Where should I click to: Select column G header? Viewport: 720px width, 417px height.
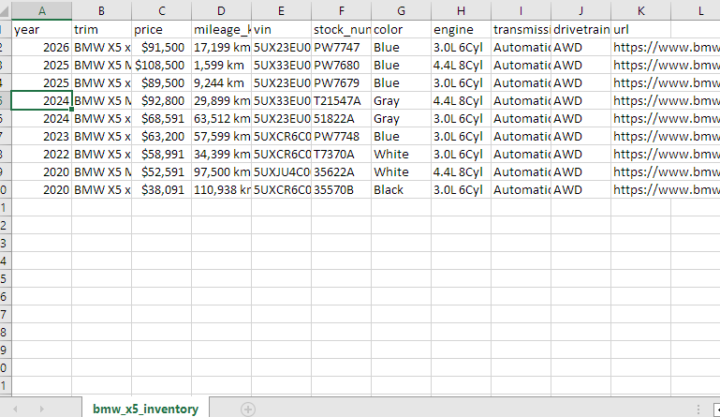[x=401, y=11]
